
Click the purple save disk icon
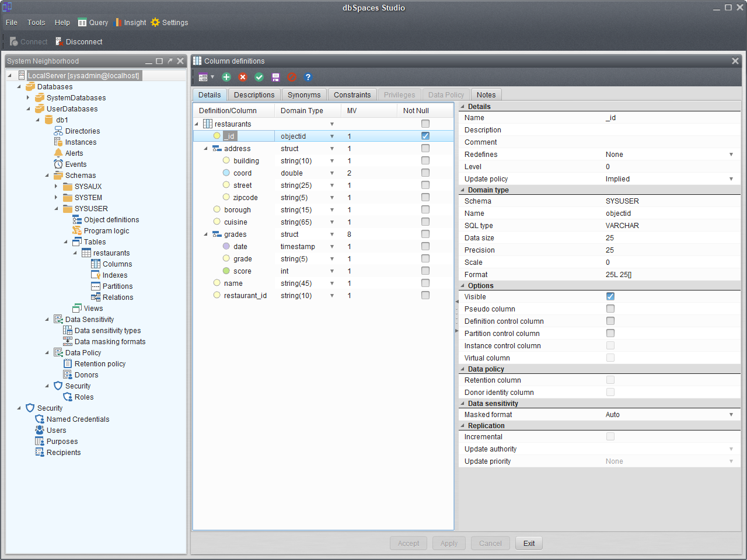[x=275, y=77]
